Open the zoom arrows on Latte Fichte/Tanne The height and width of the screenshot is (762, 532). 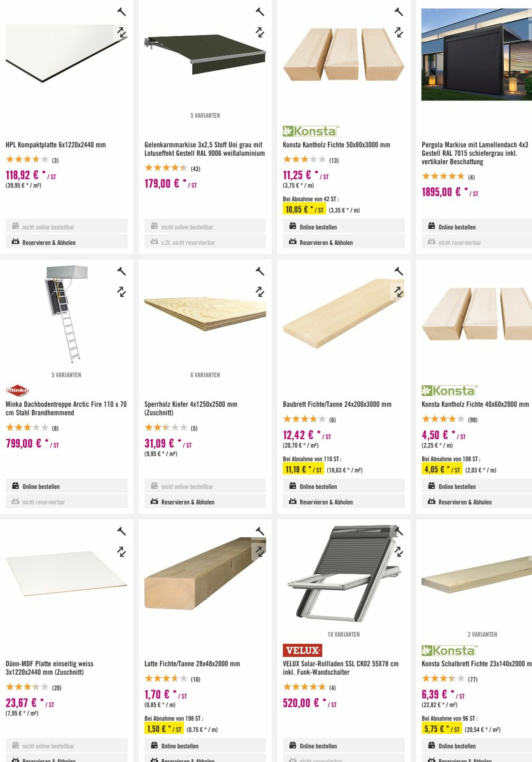259,552
